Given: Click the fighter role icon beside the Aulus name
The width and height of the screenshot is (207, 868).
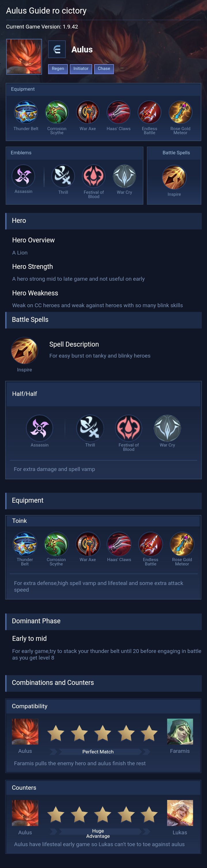Looking at the screenshot, I should 57,50.
